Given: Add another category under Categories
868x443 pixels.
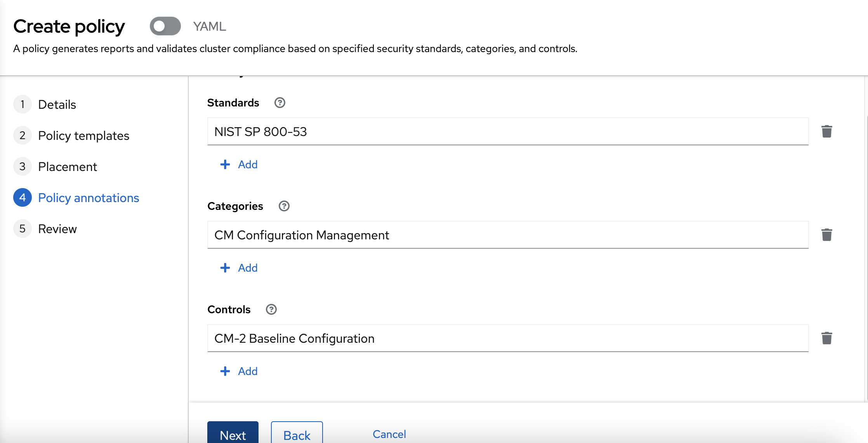Looking at the screenshot, I should [239, 268].
